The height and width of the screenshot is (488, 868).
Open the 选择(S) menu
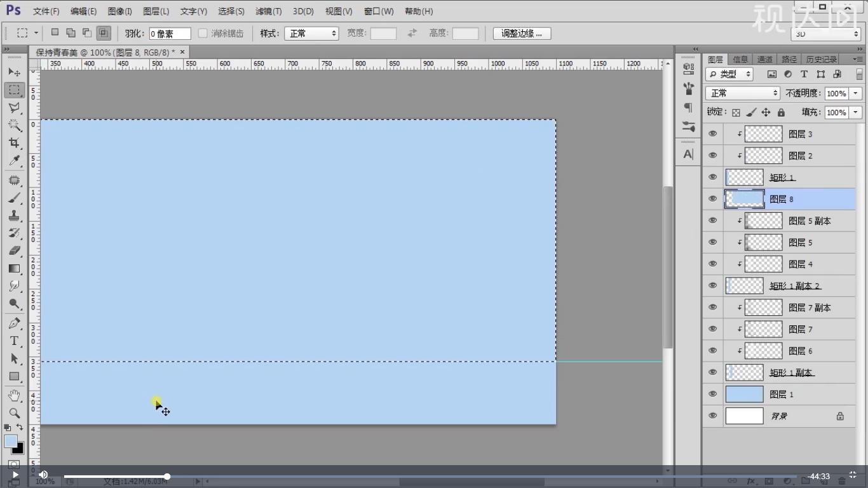tap(231, 11)
